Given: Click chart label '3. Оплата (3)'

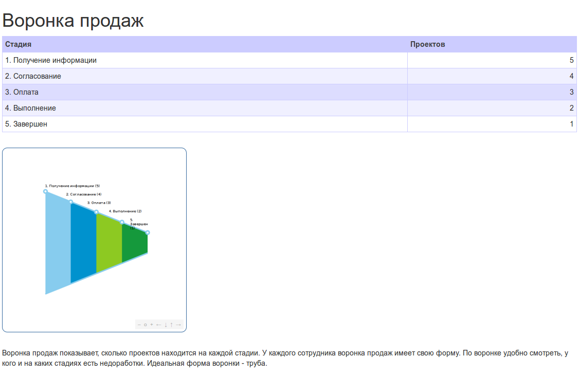Looking at the screenshot, I should point(99,203).
